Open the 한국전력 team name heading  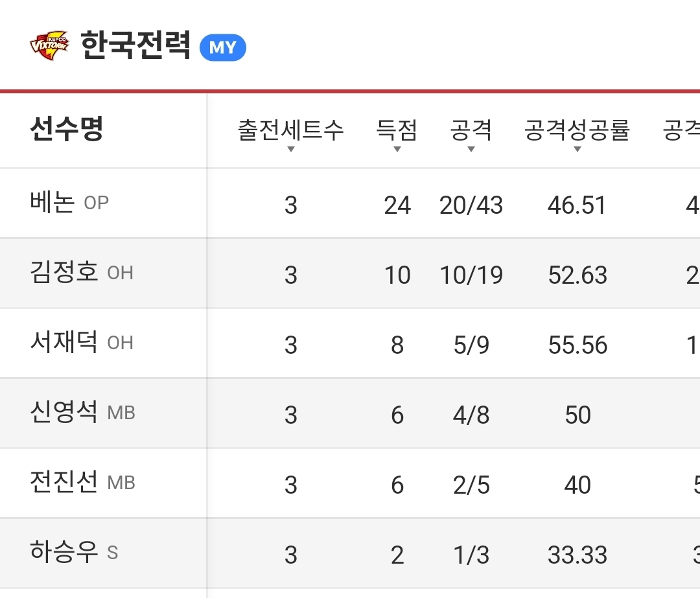point(136,45)
